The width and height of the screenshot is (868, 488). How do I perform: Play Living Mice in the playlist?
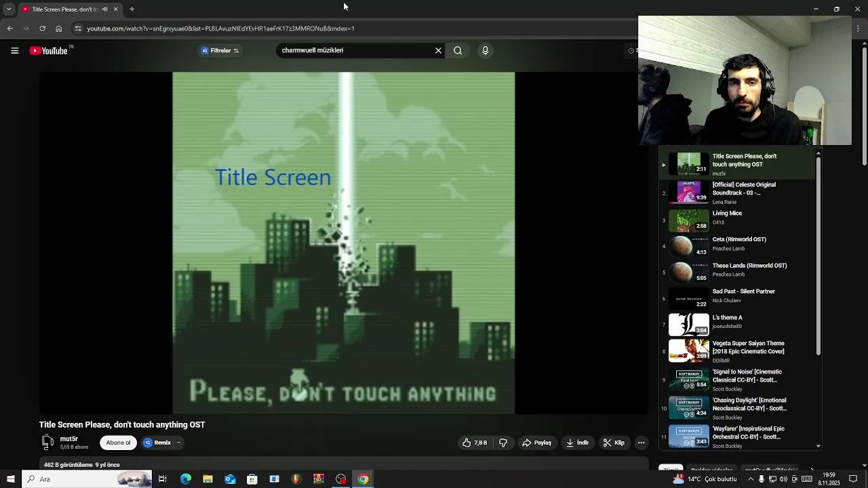738,220
